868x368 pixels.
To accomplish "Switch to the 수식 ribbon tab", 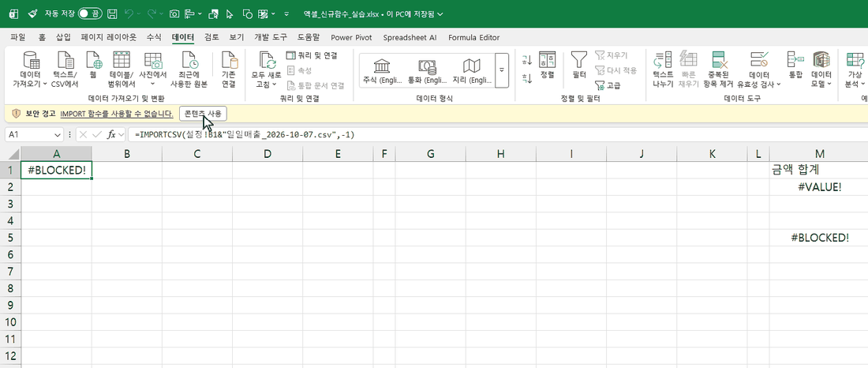I will click(154, 38).
